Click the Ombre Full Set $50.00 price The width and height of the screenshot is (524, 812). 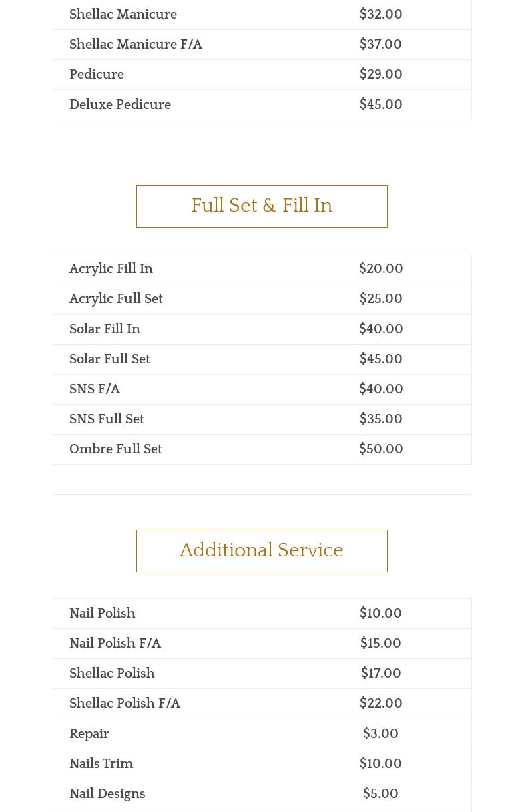(x=380, y=449)
